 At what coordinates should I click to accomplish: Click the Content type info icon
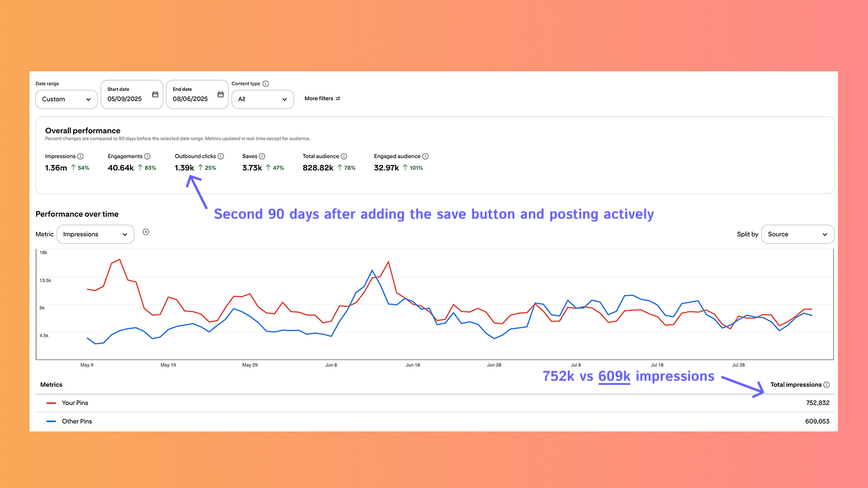coord(266,83)
